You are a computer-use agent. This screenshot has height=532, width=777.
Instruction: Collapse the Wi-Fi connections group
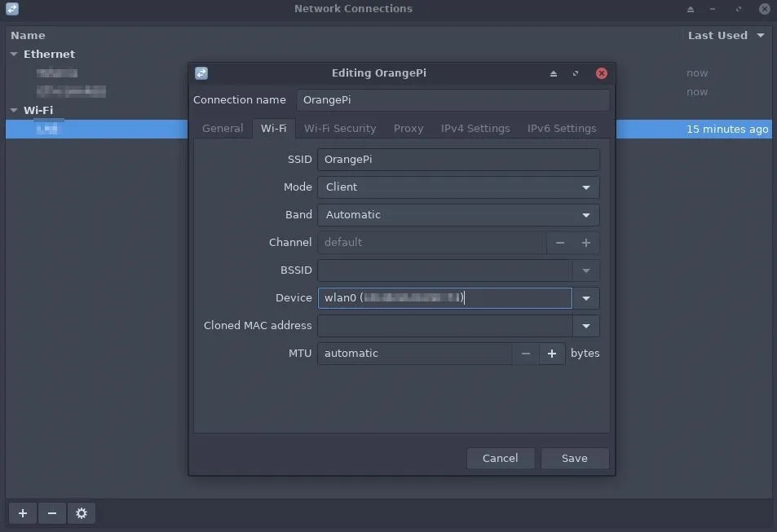point(14,110)
